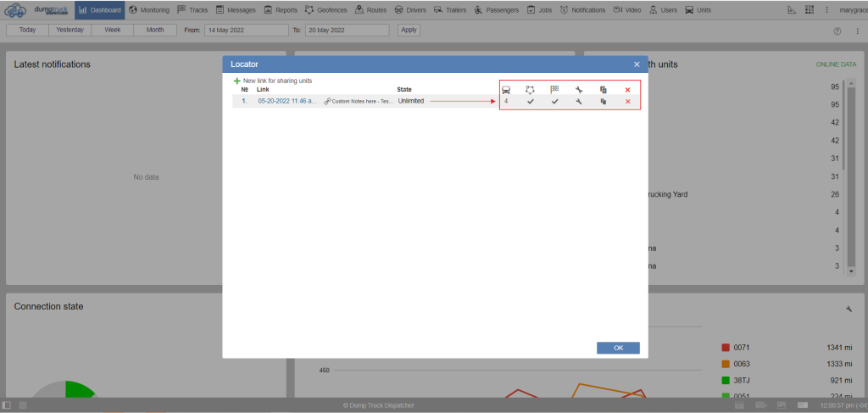This screenshot has width=868, height=413.
Task: Click the help question mark icon
Action: 837,31
